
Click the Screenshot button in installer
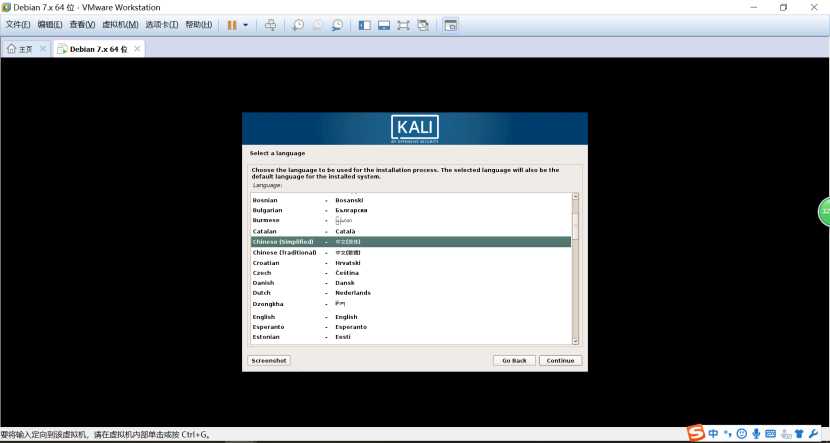pyautogui.click(x=269, y=360)
